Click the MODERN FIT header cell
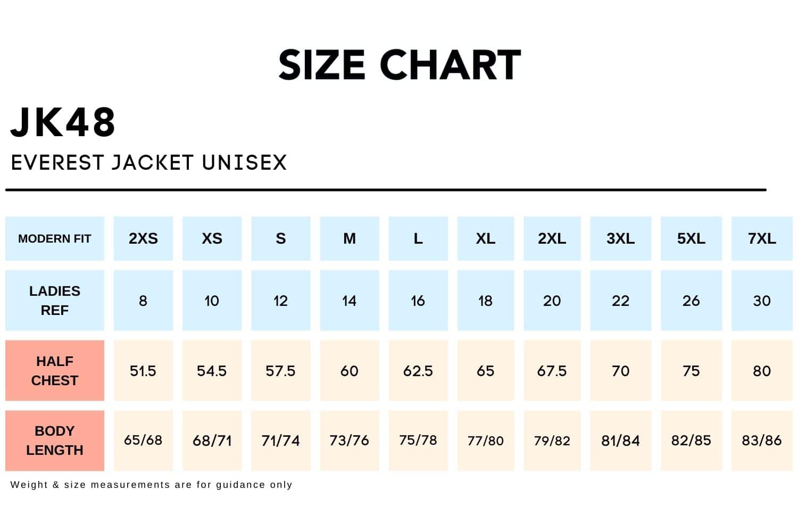The image size is (798, 532). [55, 239]
